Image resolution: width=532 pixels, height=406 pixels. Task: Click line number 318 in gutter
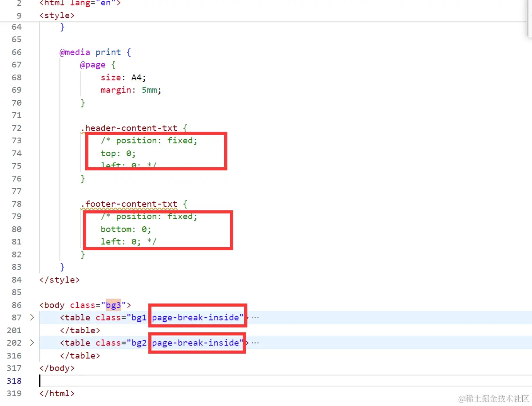[x=14, y=381]
